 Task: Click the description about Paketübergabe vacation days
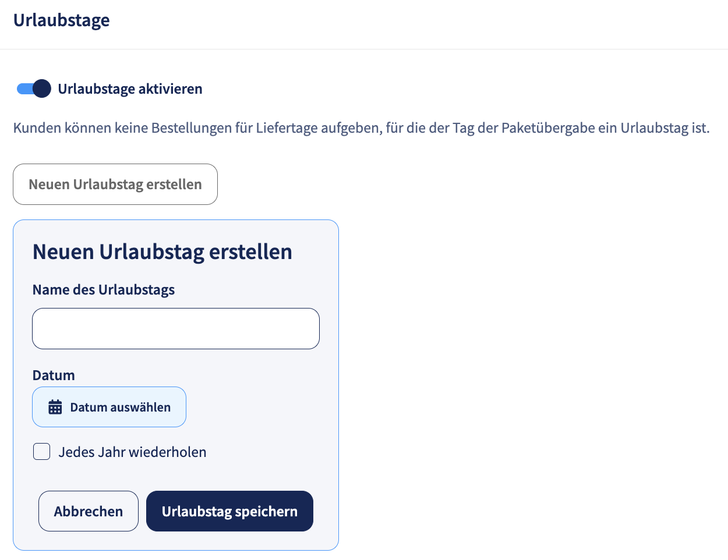click(361, 128)
